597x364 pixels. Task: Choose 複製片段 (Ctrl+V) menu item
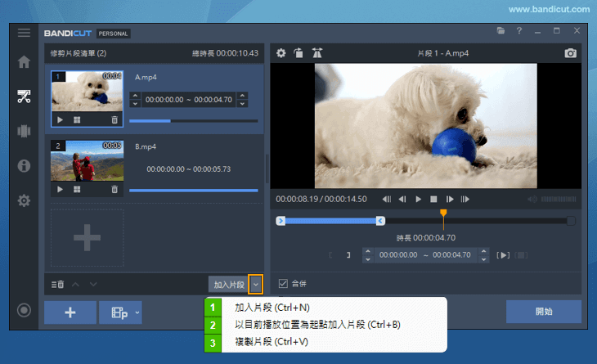pos(272,342)
